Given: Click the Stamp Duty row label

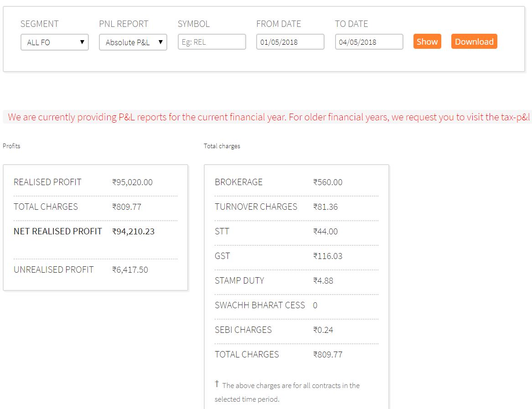Looking at the screenshot, I should [239, 281].
